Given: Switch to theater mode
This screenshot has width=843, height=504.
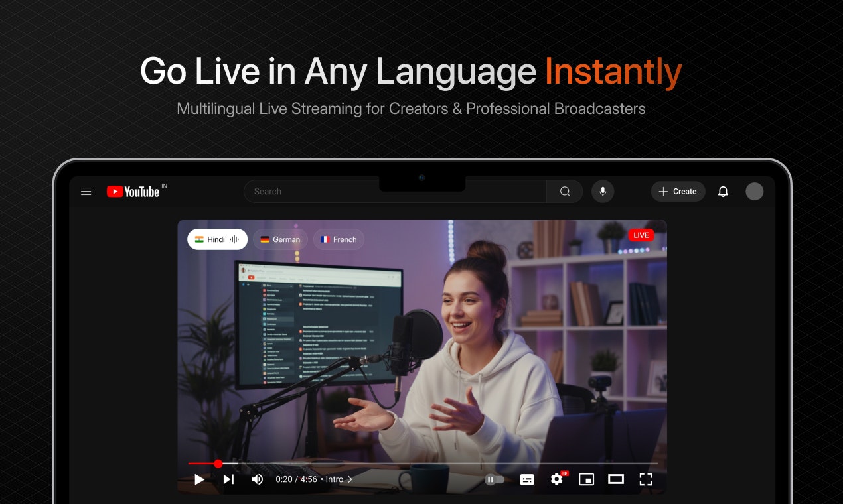Looking at the screenshot, I should pos(616,479).
